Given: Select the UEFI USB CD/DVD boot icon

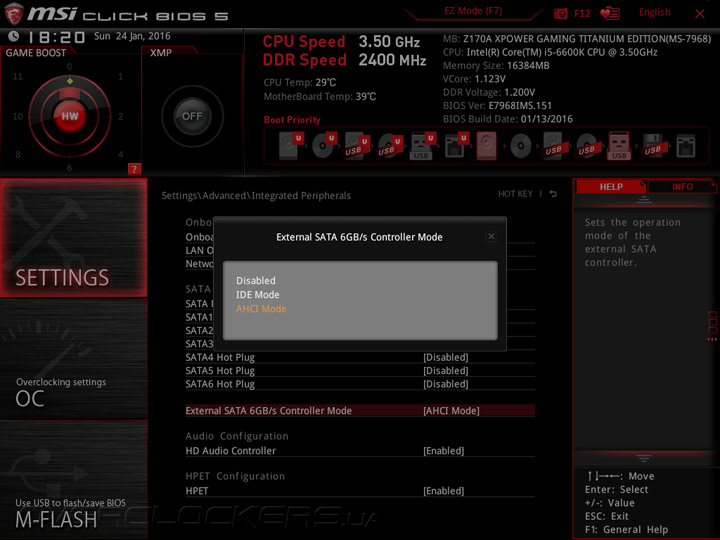Looking at the screenshot, I should (390, 146).
